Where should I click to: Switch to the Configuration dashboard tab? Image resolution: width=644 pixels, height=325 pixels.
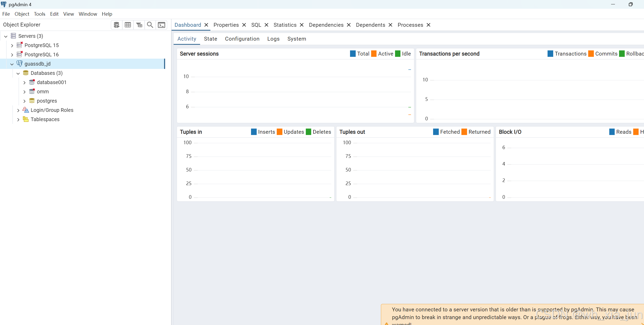tap(242, 39)
